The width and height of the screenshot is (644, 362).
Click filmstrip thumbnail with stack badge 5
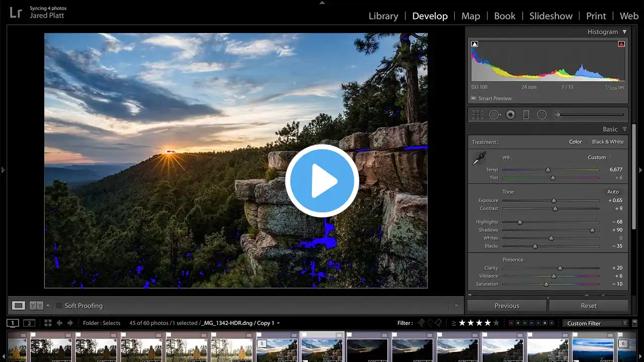tap(277, 348)
